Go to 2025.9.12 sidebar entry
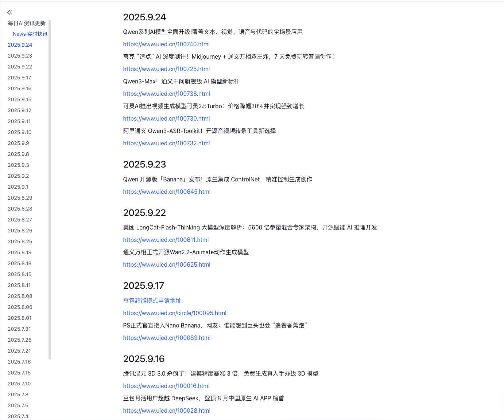 [x=20, y=110]
